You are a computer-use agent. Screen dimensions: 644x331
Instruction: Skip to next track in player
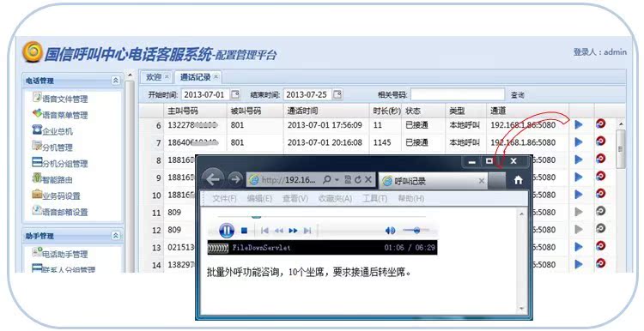tap(307, 231)
